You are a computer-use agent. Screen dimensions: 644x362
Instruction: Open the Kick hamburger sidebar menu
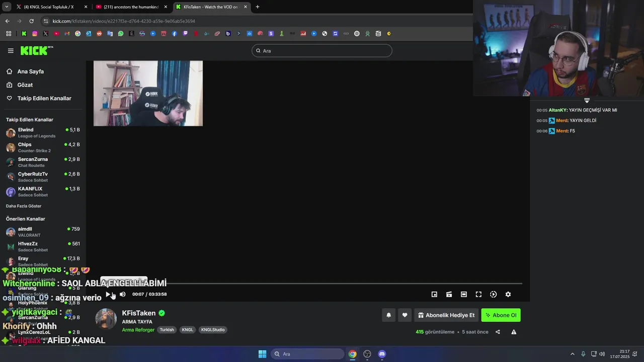[11, 51]
